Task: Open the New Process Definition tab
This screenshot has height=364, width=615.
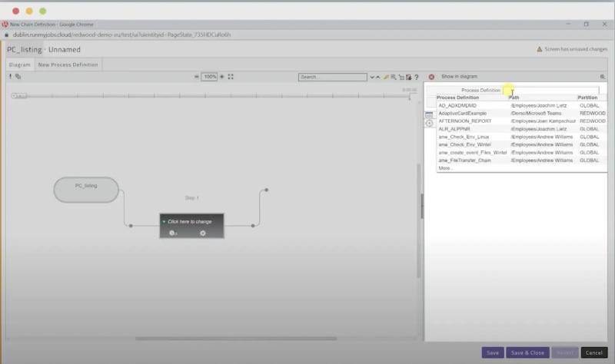Action: pyautogui.click(x=68, y=65)
